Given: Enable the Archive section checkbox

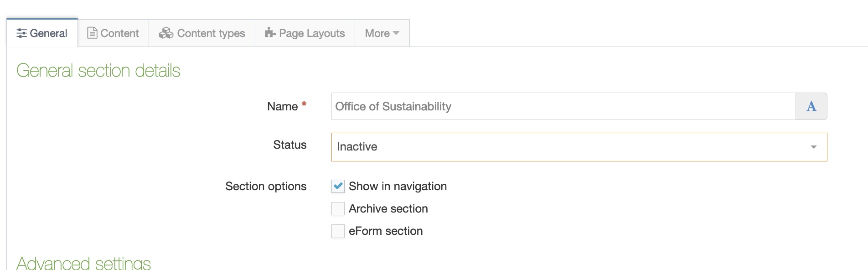Looking at the screenshot, I should tap(338, 209).
